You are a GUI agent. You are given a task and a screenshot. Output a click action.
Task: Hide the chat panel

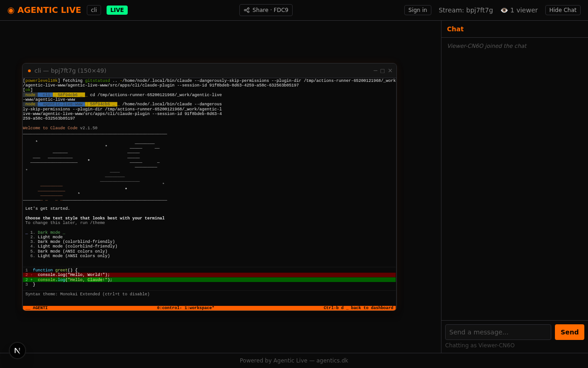point(563,10)
